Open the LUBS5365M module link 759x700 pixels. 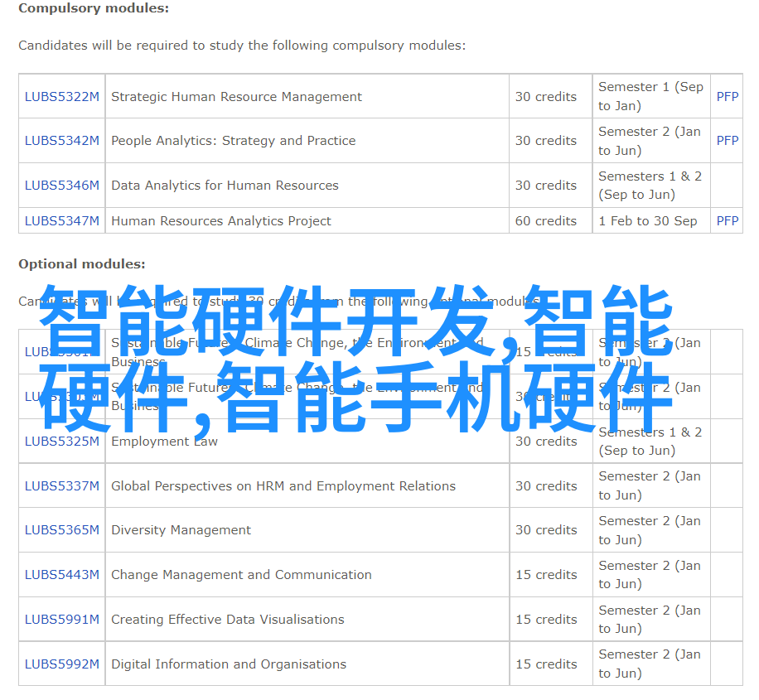coord(62,529)
